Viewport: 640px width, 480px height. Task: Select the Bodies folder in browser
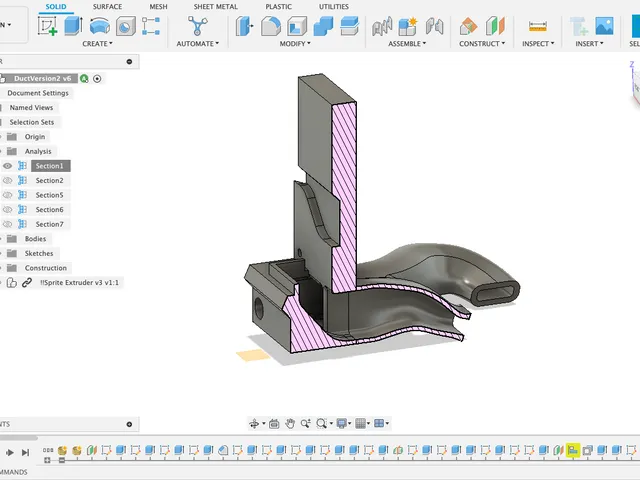[35, 239]
